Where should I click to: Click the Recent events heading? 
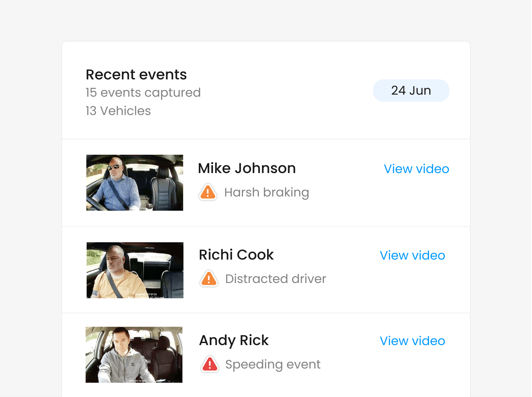click(136, 75)
